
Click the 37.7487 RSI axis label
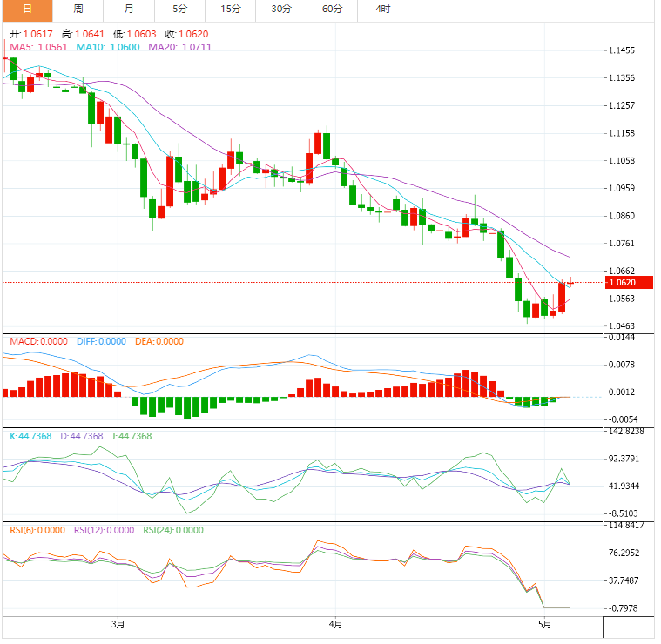(624, 580)
